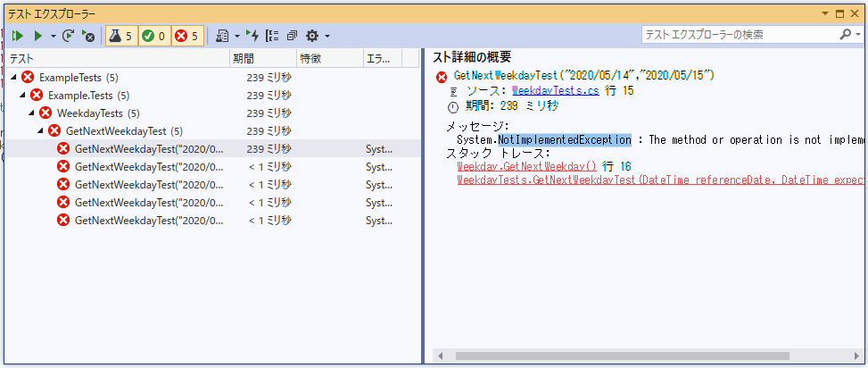Click the Syst... error cell of selected test

pyautogui.click(x=379, y=148)
